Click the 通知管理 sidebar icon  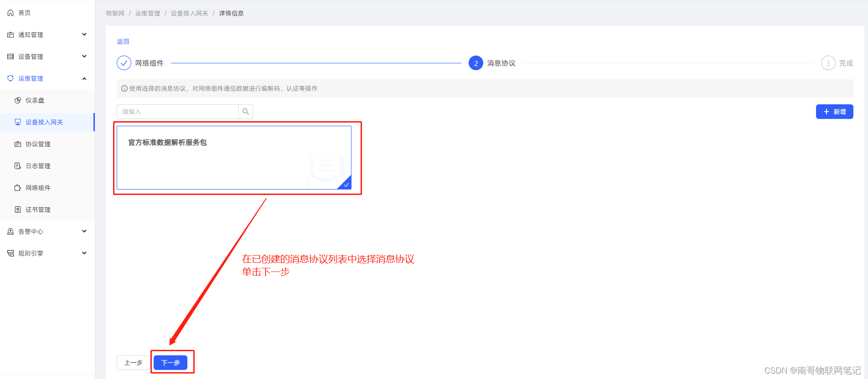[10, 35]
